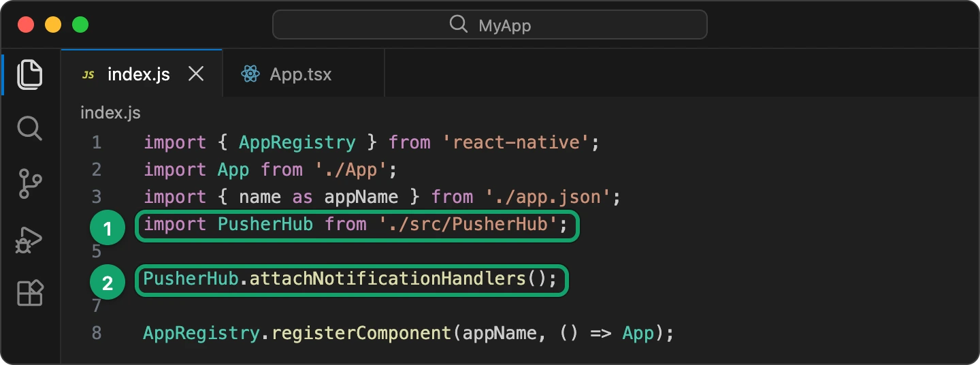The image size is (980, 365).
Task: Click AppRegistry in the first import line
Action: tap(297, 142)
